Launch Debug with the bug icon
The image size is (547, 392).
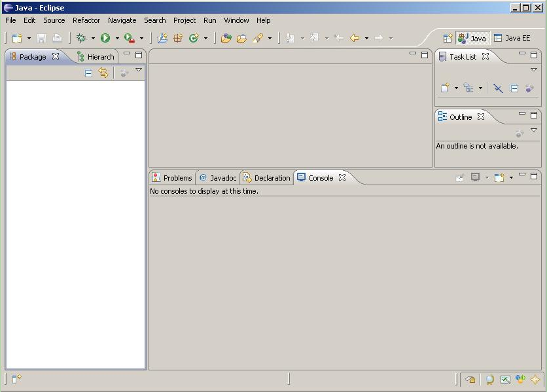pos(81,38)
